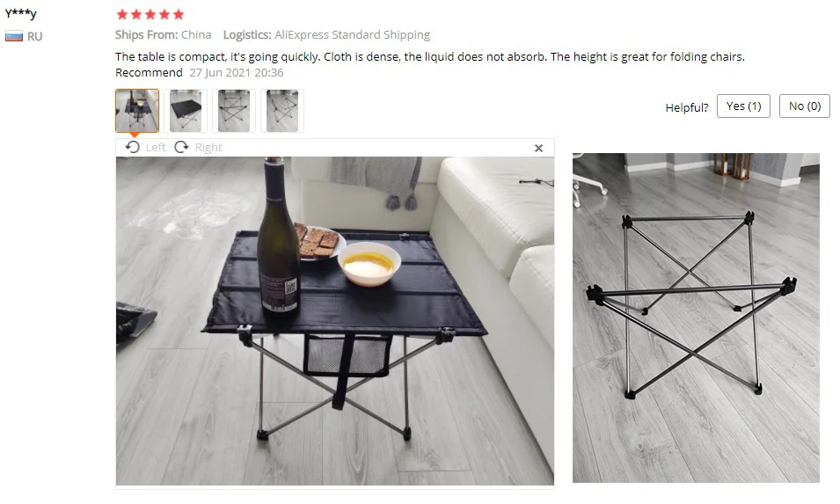This screenshot has height=504, width=840.
Task: Show the fourth review photo thumbnail
Action: tap(281, 111)
